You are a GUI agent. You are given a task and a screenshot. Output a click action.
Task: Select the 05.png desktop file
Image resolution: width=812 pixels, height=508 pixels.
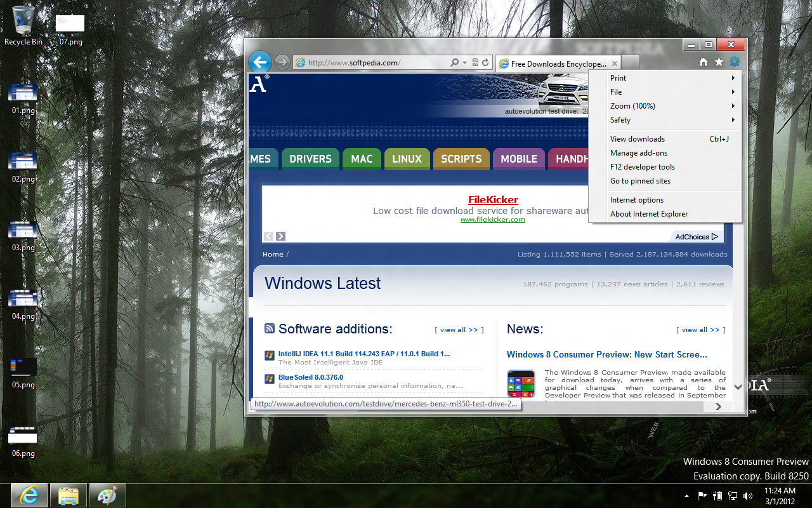23,373
